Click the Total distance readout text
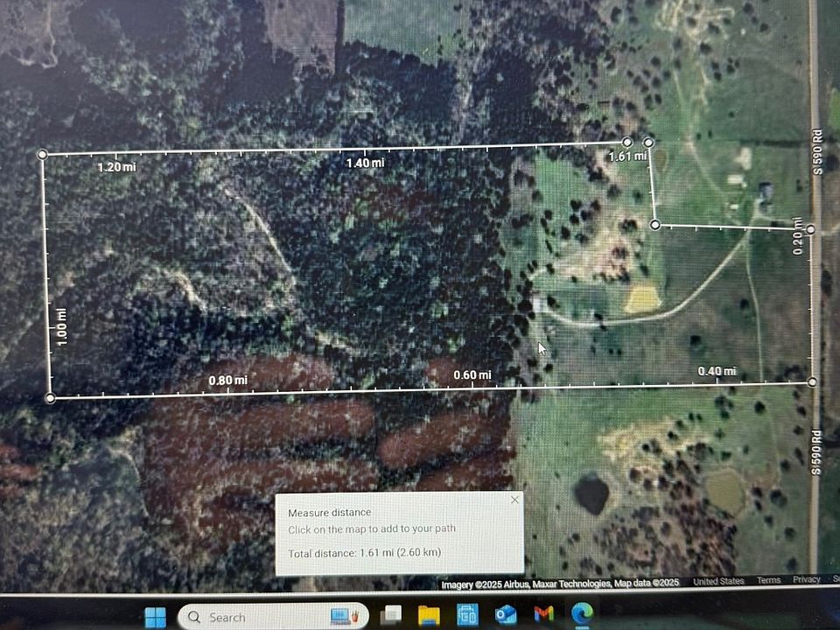The width and height of the screenshot is (840, 630). click(364, 553)
